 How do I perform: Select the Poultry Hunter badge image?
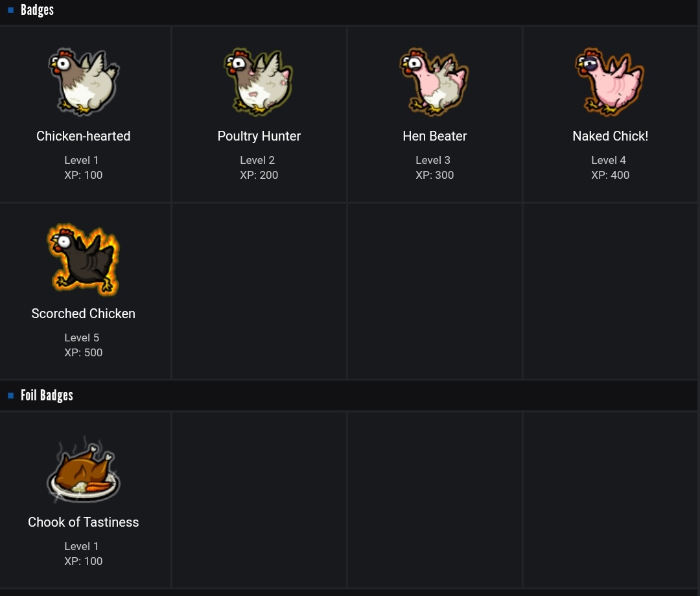tap(259, 82)
